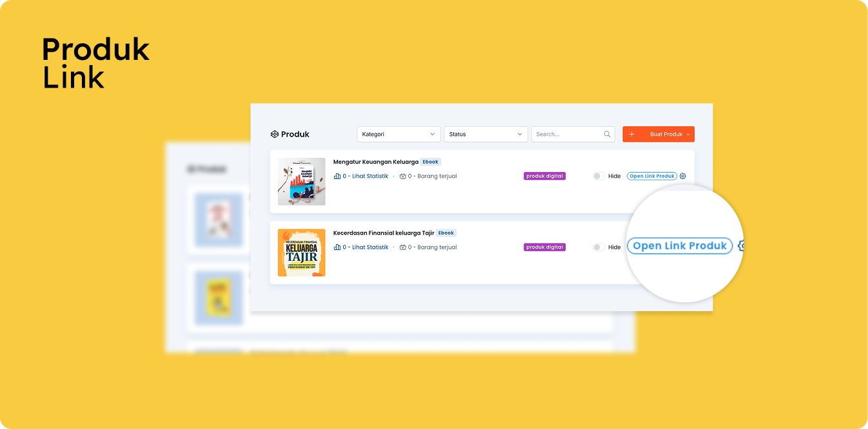The image size is (868, 429).
Task: Open settings gear for Mengatur Keuangan Keluarga
Action: pos(683,176)
